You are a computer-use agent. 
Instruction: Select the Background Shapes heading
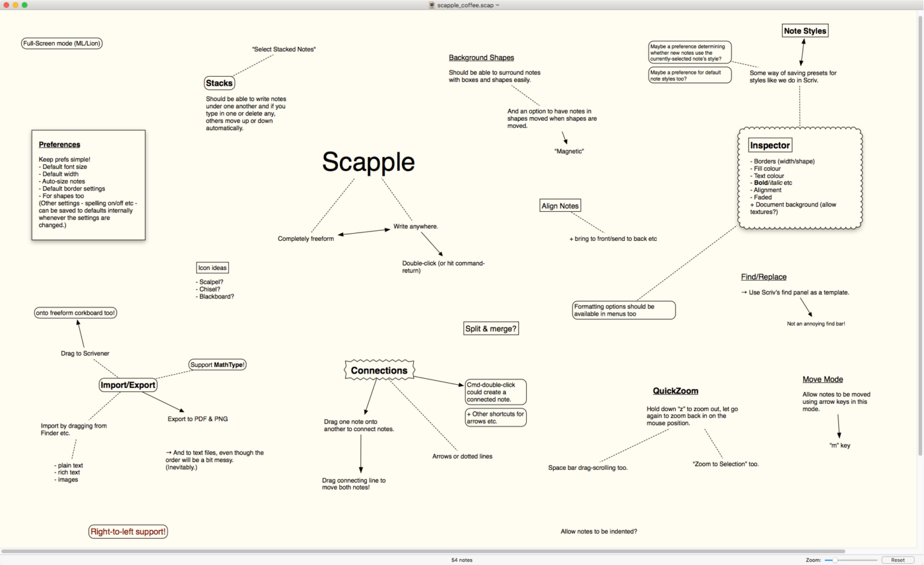point(481,57)
